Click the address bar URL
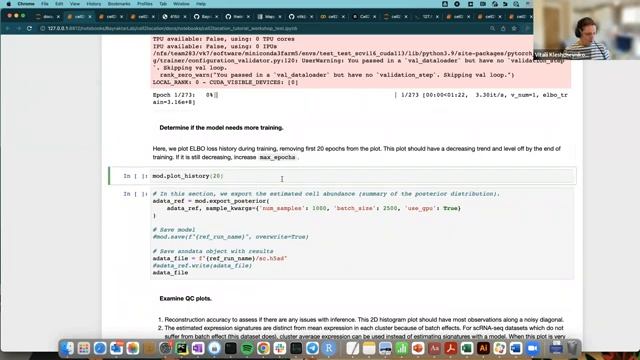Screen dimensions: 640x360 [x=172, y=29]
